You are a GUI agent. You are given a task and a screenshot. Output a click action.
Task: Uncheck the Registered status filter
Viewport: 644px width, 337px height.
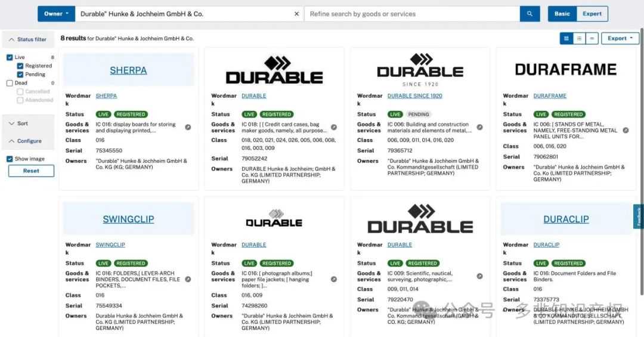[x=20, y=66]
